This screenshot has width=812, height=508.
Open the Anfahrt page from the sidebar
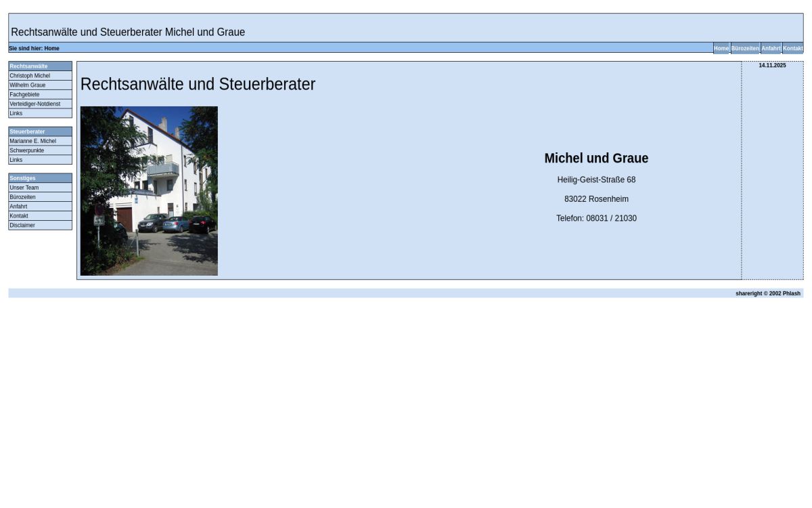18,206
